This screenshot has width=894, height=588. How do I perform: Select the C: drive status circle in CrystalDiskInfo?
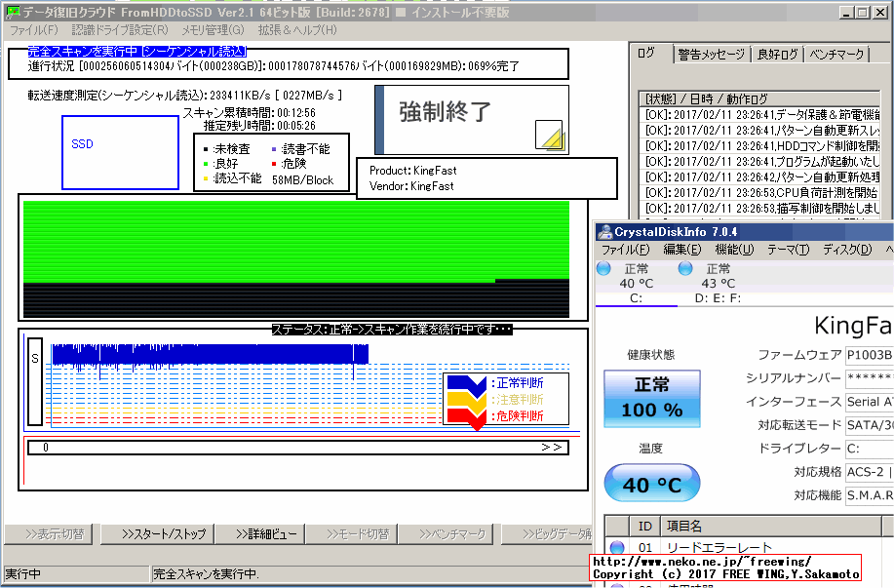point(605,269)
